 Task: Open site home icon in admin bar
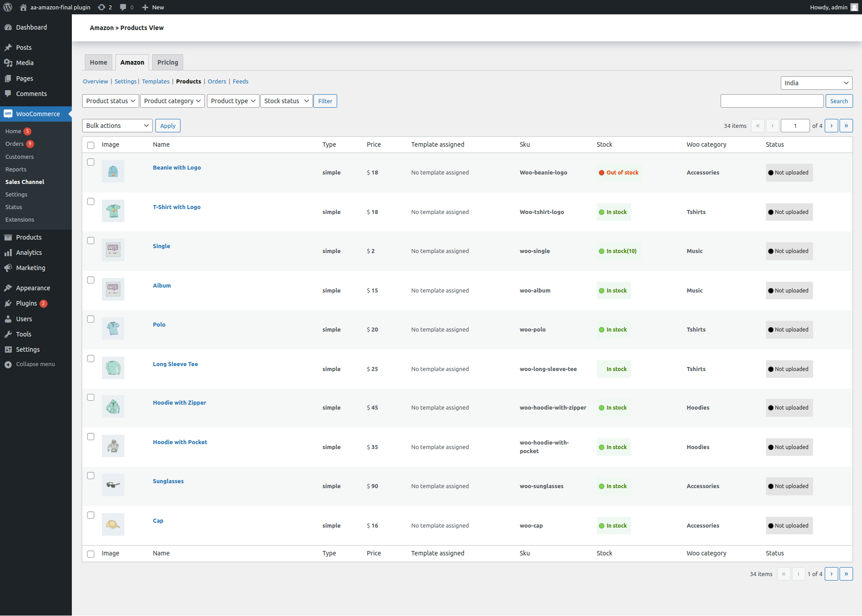coord(23,7)
